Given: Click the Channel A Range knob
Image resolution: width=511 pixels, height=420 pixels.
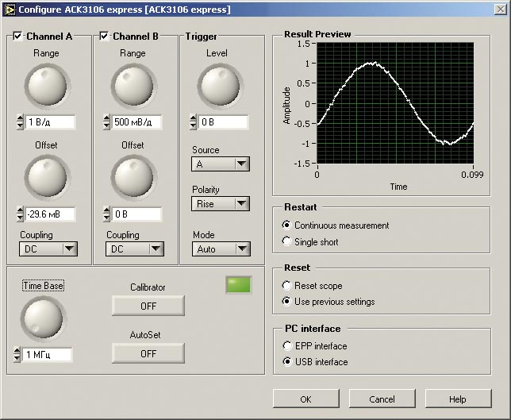Looking at the screenshot, I should 46,86.
